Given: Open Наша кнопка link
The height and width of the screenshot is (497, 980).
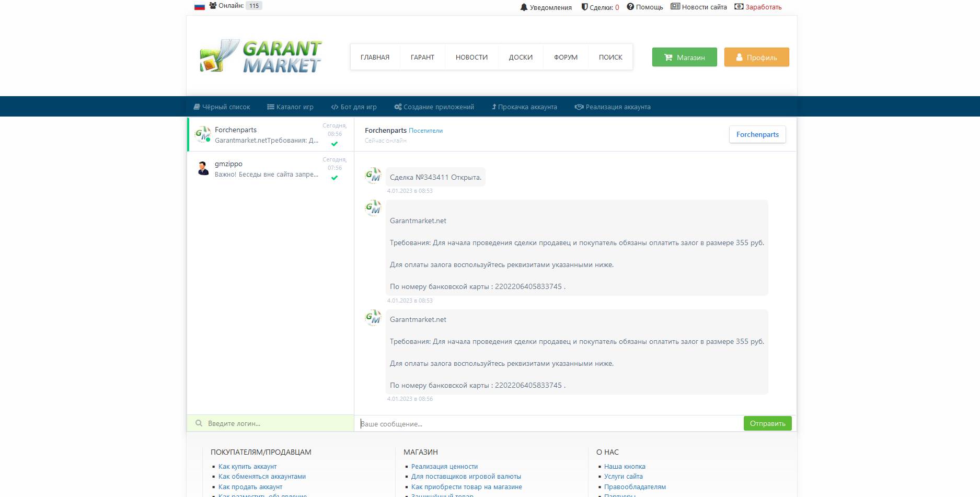Looking at the screenshot, I should click(625, 467).
